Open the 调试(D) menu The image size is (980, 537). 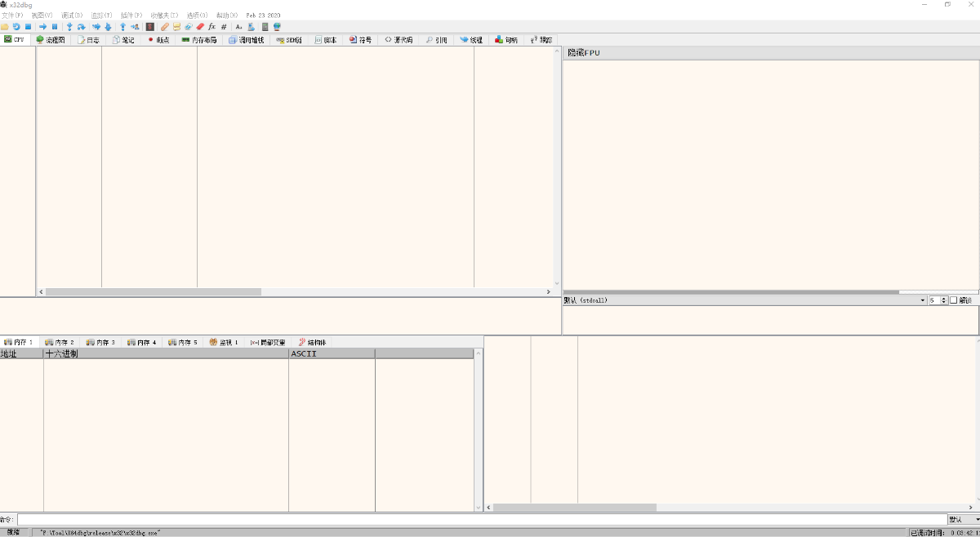pyautogui.click(x=72, y=16)
